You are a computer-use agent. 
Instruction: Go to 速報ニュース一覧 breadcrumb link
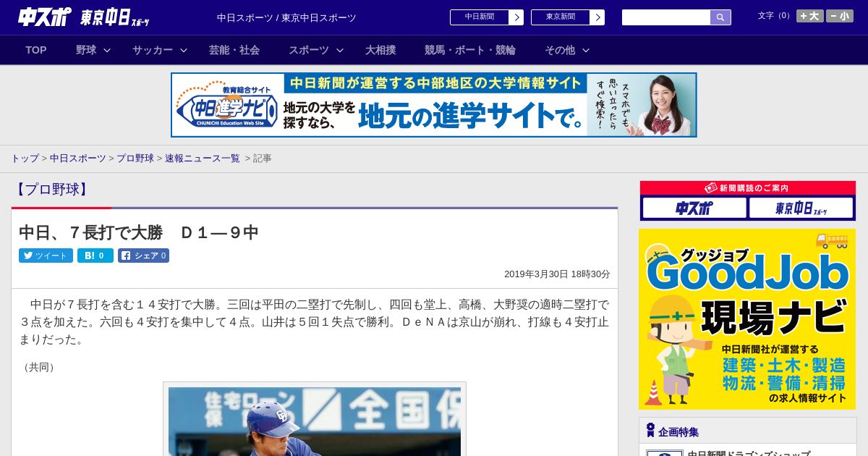coord(203,158)
